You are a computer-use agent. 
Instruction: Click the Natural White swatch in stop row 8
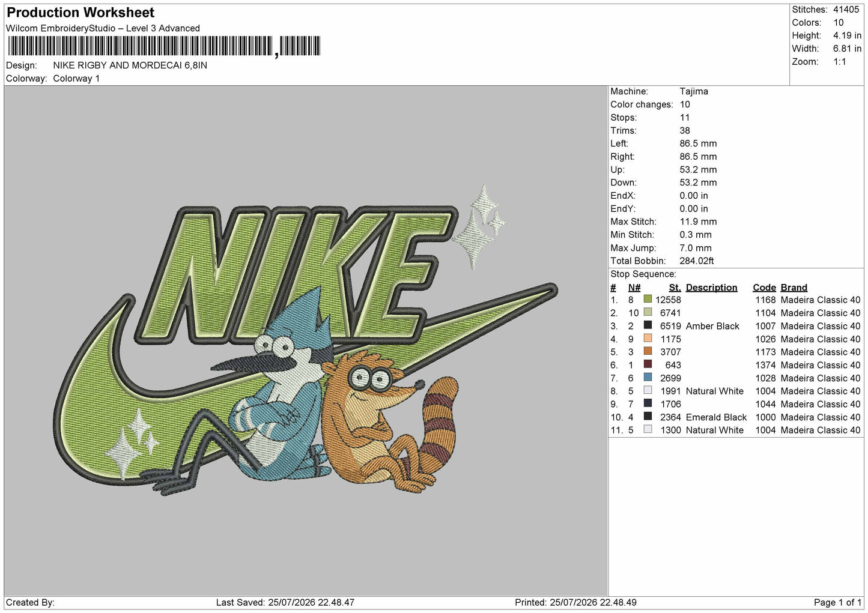point(648,390)
